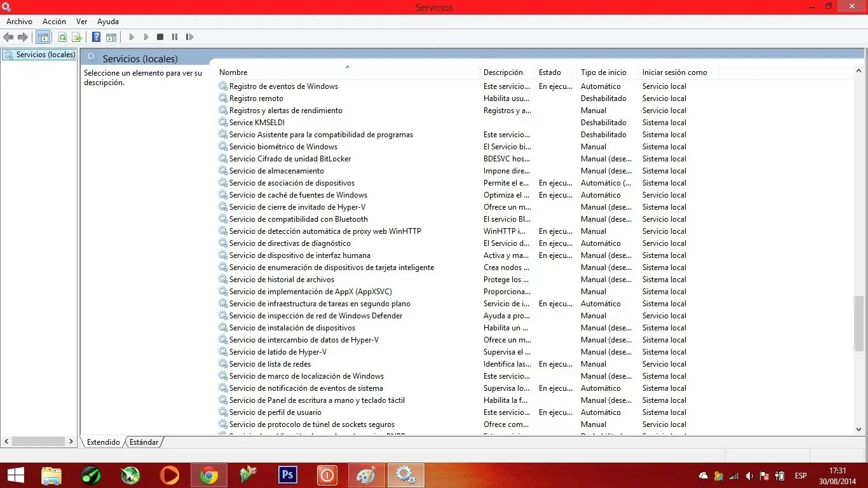Open the Action Center flag icon

tap(764, 476)
